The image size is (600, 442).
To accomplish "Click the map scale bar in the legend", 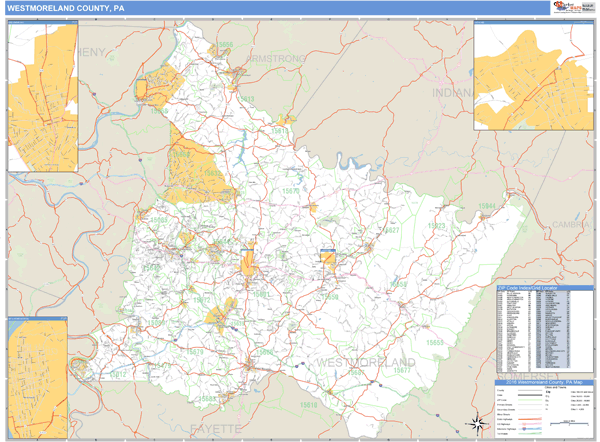I will coord(569,423).
